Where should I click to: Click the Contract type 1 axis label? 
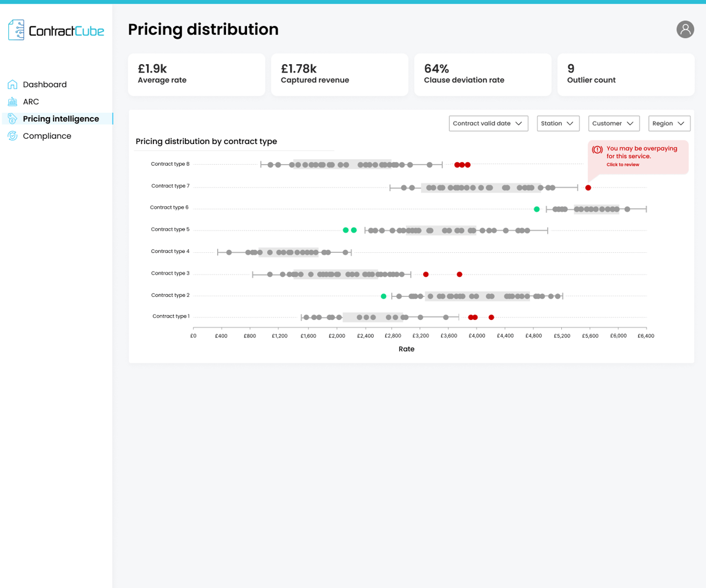tap(170, 316)
